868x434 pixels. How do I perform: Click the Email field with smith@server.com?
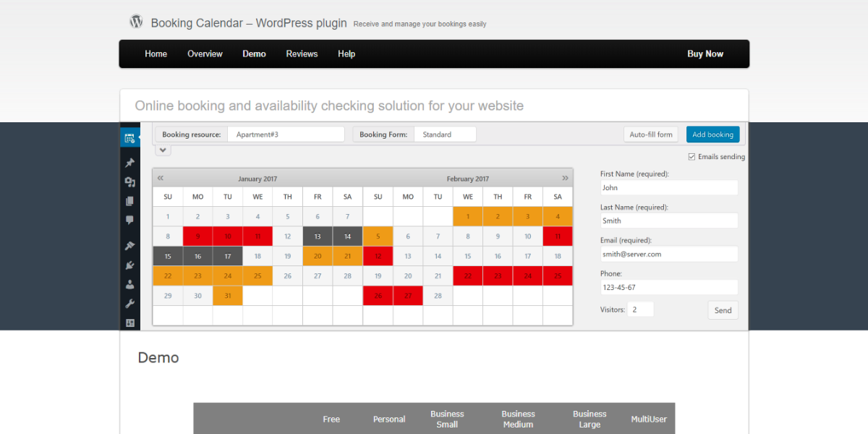pos(669,254)
